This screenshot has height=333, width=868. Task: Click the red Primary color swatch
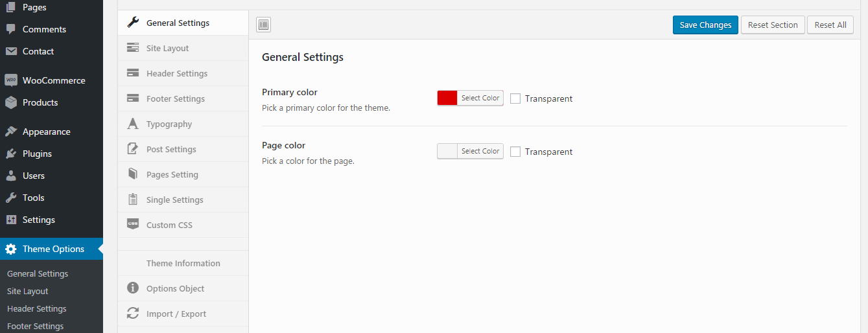click(x=447, y=98)
